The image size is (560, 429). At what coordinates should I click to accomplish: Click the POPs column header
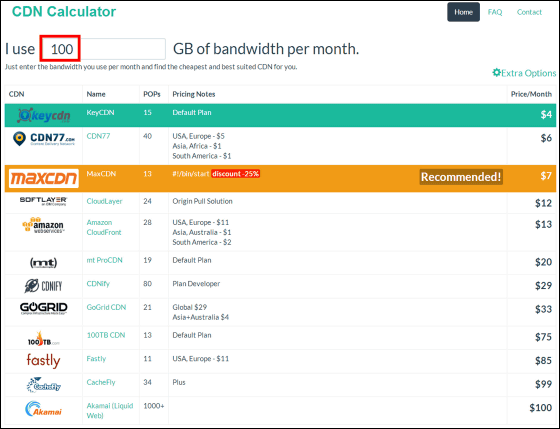click(152, 94)
